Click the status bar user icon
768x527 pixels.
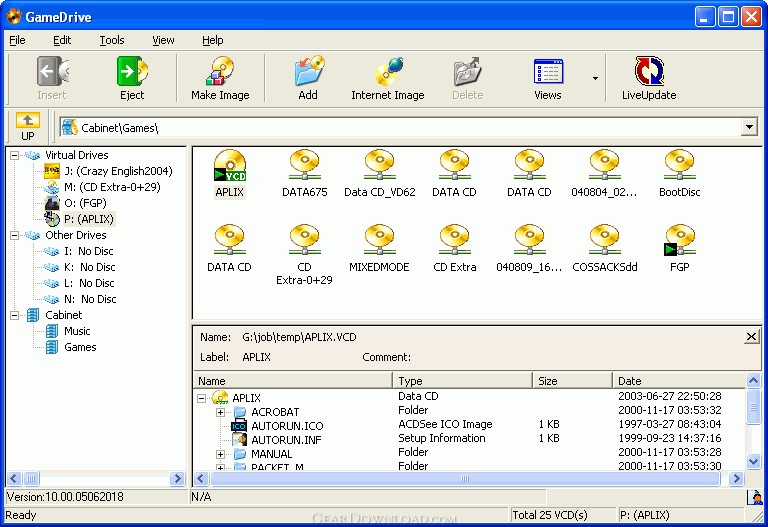(755, 497)
